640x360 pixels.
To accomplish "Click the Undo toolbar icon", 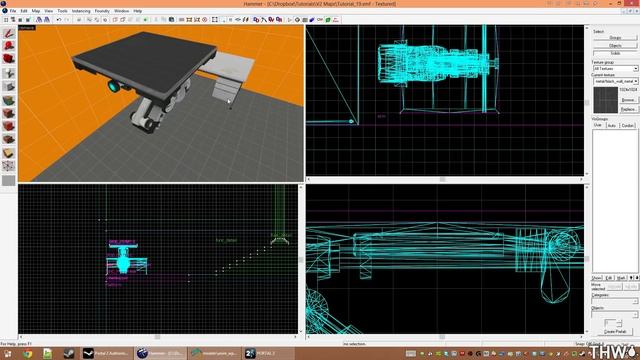I will 58,20.
